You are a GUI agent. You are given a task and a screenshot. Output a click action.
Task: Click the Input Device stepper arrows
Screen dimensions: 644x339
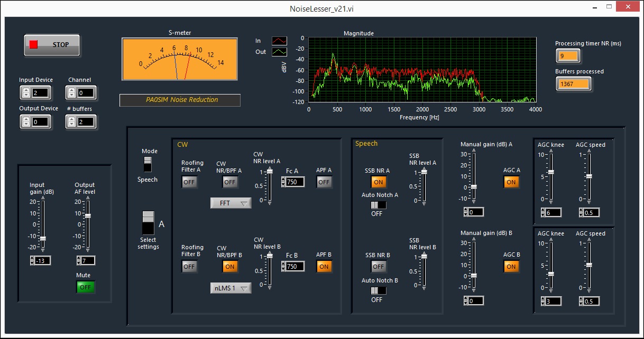click(25, 93)
